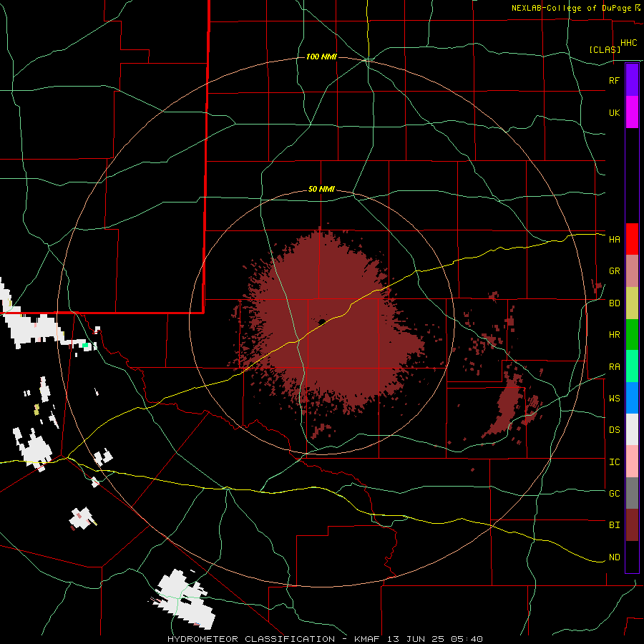644x644 pixels.
Task: Click the BI brown legend swatch
Action: 632,525
